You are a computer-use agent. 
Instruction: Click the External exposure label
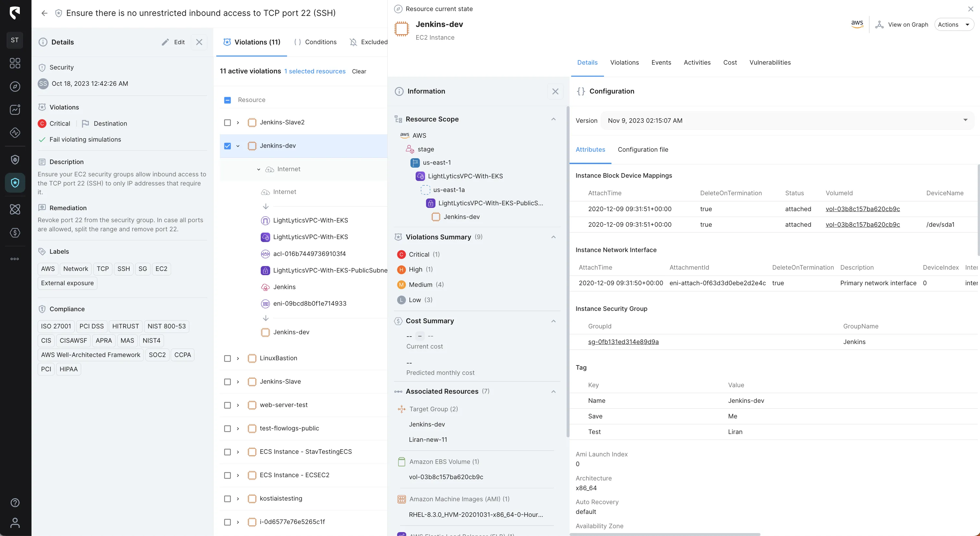pyautogui.click(x=67, y=283)
